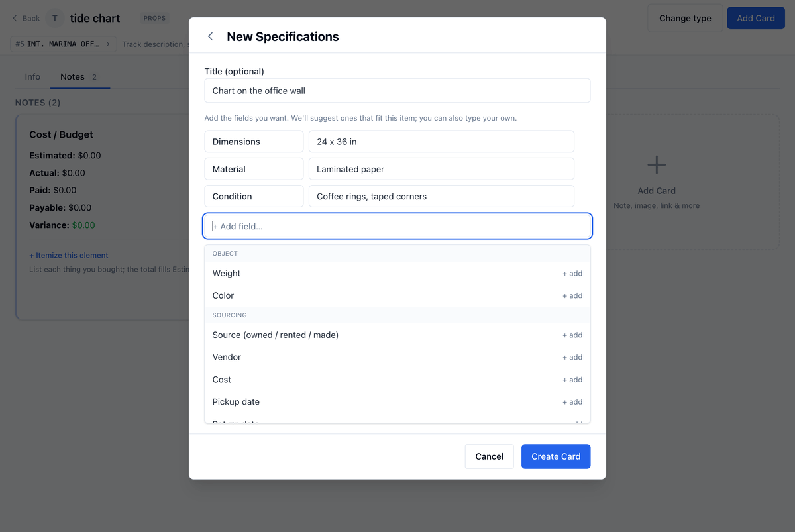This screenshot has height=532, width=795.
Task: Focus the Add field search input
Action: point(397,226)
